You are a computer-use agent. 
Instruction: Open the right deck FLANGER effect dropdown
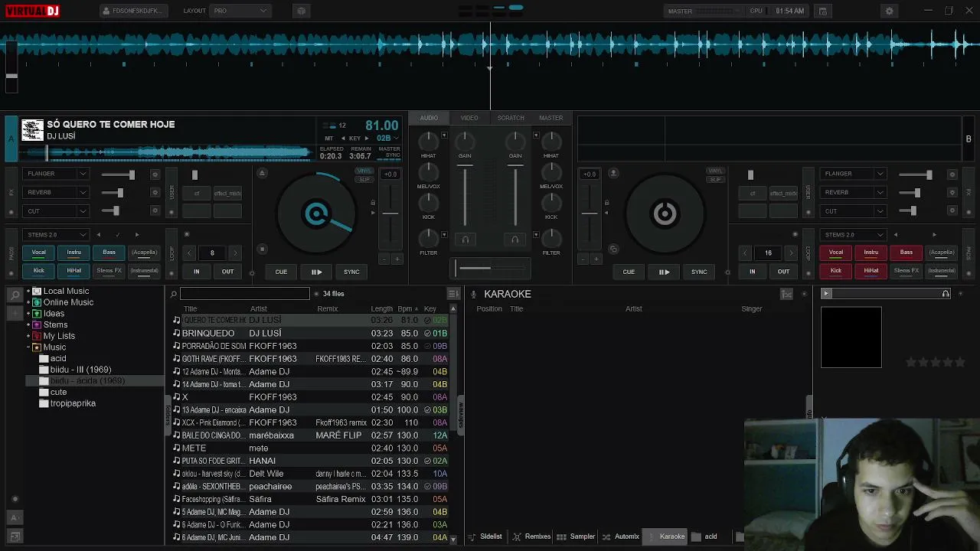click(x=854, y=174)
